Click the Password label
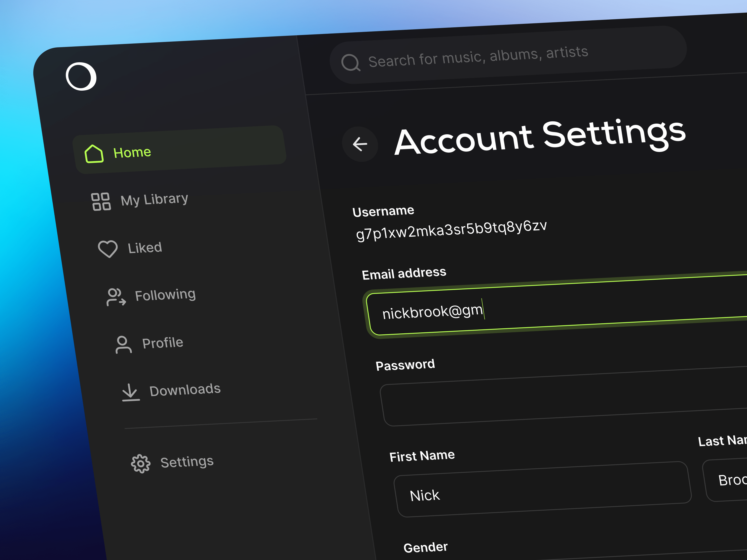This screenshot has height=560, width=747. (405, 365)
